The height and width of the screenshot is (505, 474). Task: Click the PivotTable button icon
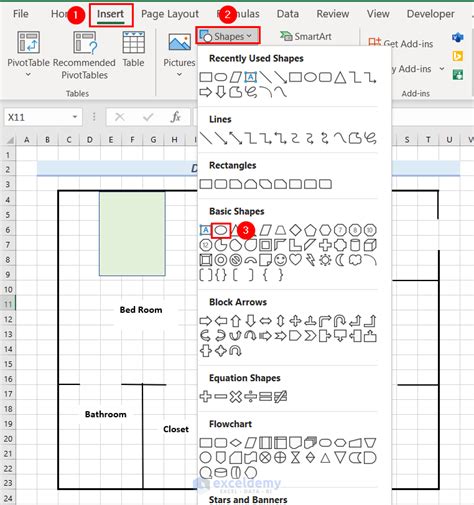tap(28, 42)
